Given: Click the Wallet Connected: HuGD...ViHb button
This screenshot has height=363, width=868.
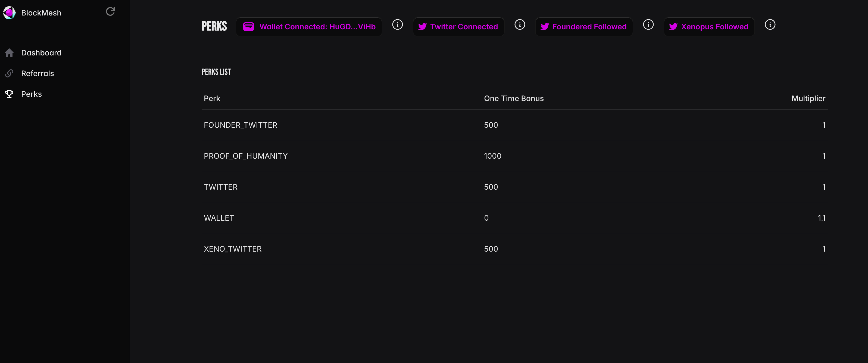Looking at the screenshot, I should point(309,27).
